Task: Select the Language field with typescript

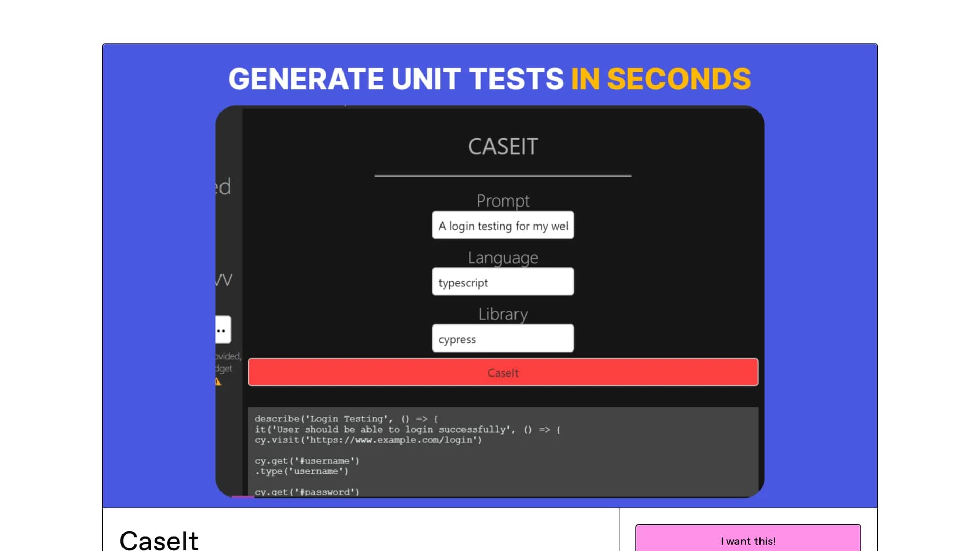Action: tap(503, 282)
